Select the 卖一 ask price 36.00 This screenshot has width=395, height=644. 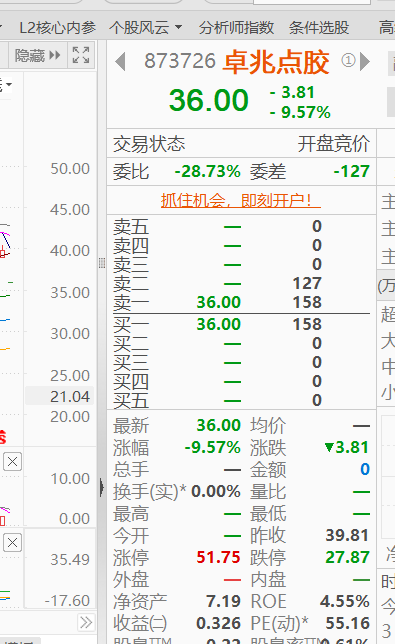pyautogui.click(x=218, y=302)
